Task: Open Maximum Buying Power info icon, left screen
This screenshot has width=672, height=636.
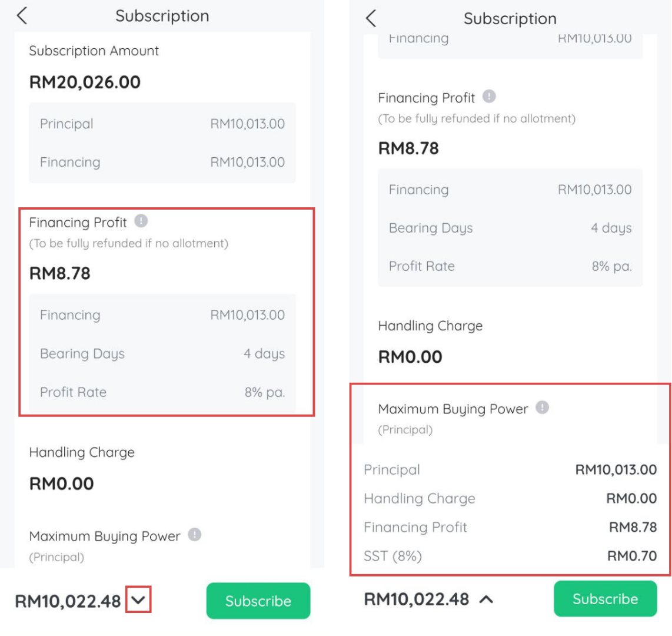Action: click(194, 535)
